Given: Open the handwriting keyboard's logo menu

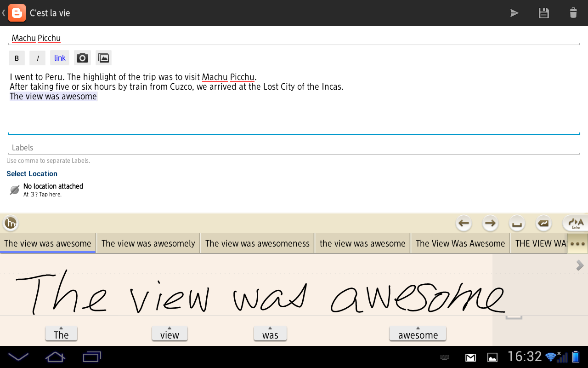Looking at the screenshot, I should (x=11, y=223).
